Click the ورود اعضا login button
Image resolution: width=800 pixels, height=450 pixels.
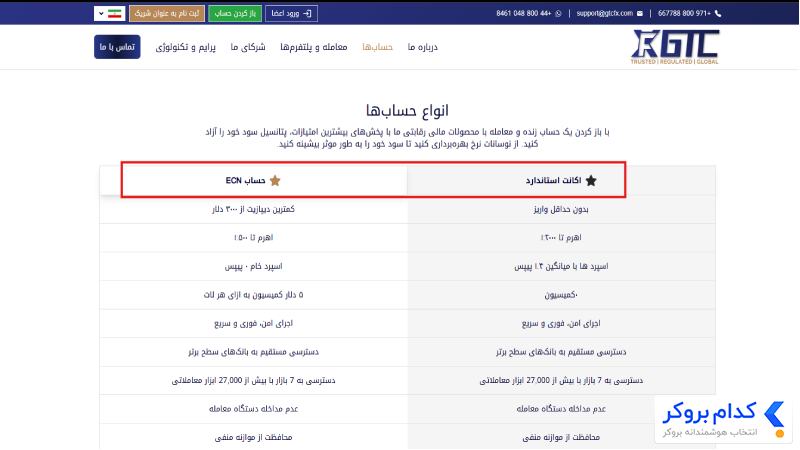[291, 13]
